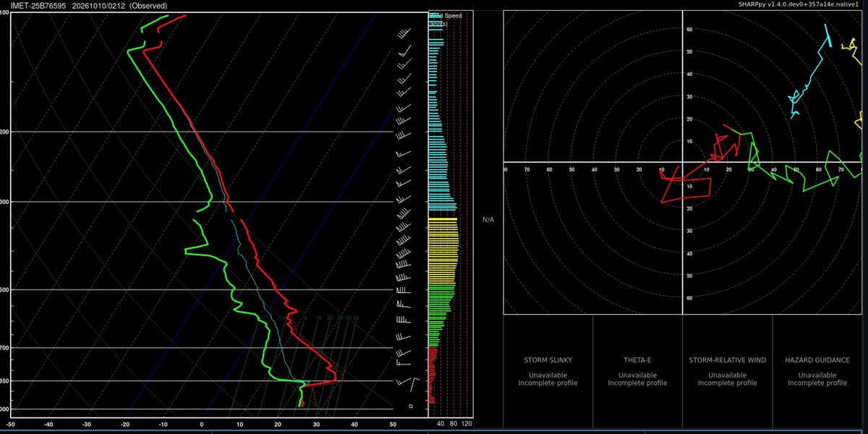Click the SHARPpy version text
The image size is (868, 434).
817,5
